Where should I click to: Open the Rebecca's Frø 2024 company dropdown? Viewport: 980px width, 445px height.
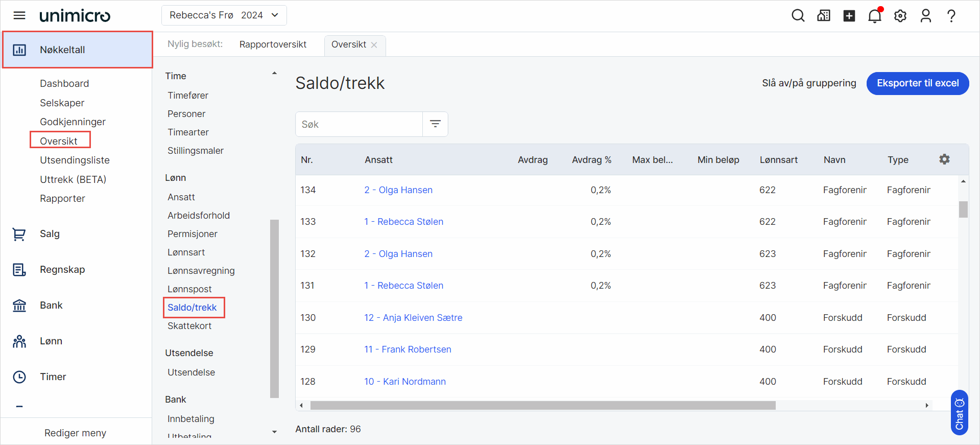pyautogui.click(x=224, y=15)
